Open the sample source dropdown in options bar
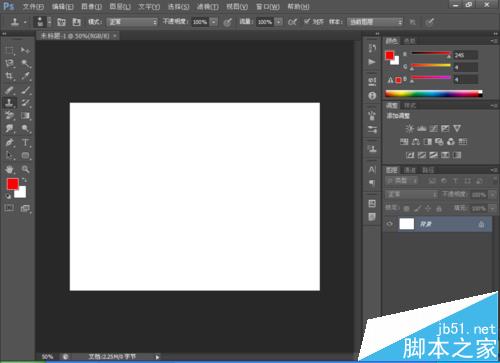The height and width of the screenshot is (363, 500). click(375, 22)
